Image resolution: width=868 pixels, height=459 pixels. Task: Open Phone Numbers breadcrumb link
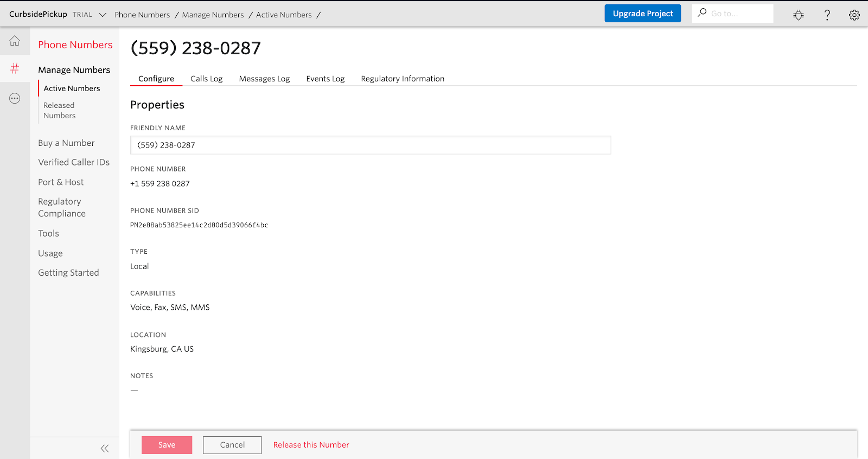142,15
